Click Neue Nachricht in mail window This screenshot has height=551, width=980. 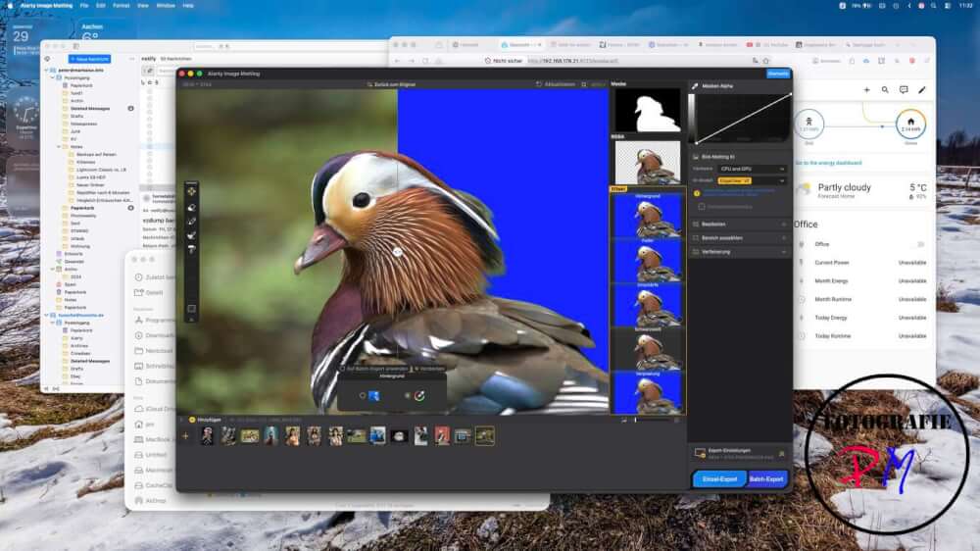tap(89, 59)
